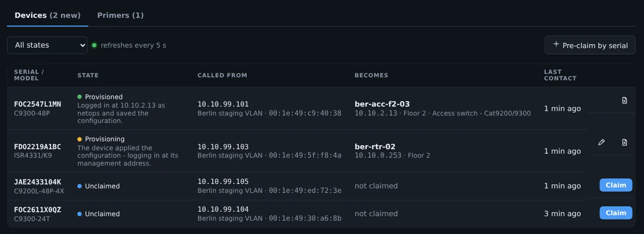Click the Last Contact column header
The image size is (644, 234).
click(x=560, y=75)
